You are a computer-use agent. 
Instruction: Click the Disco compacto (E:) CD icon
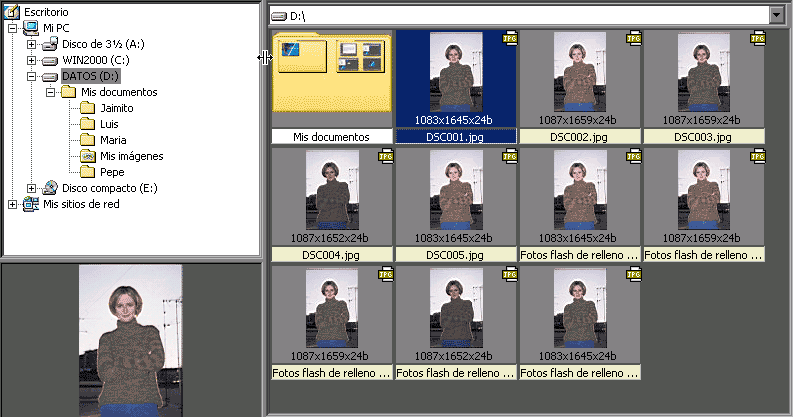[x=50, y=188]
